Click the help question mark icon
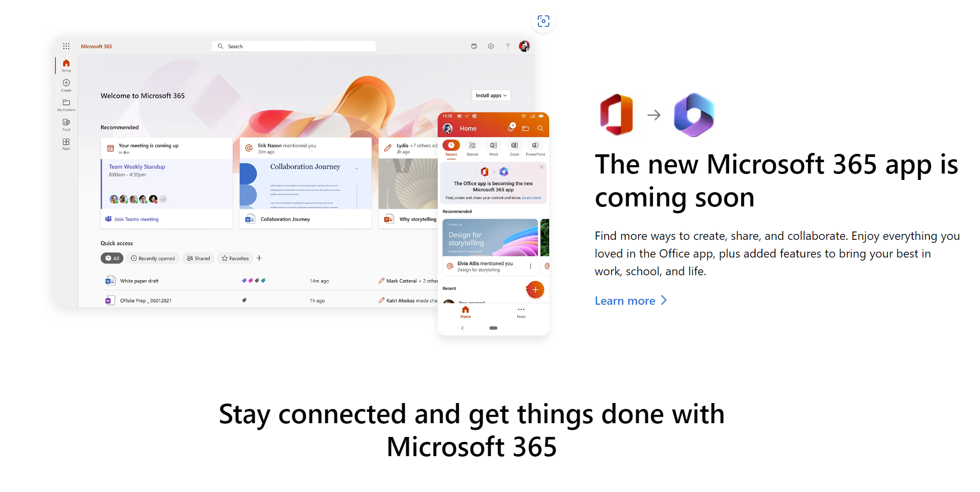The height and width of the screenshot is (492, 980). pyautogui.click(x=507, y=46)
